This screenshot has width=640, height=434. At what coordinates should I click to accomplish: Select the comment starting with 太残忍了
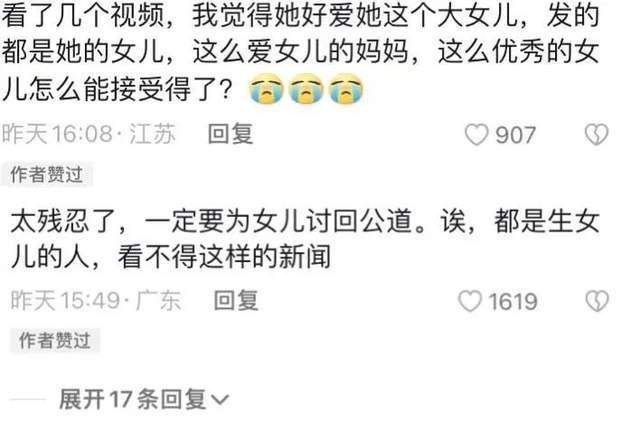(x=305, y=239)
